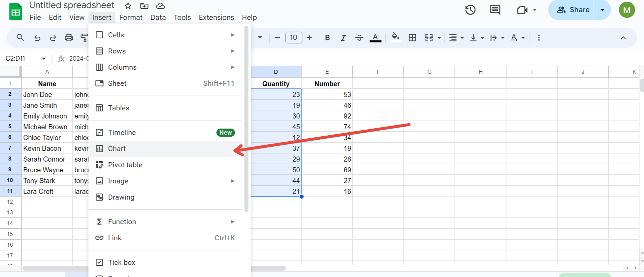Pick a cell fill colour
This screenshot has height=277, width=644.
click(395, 37)
